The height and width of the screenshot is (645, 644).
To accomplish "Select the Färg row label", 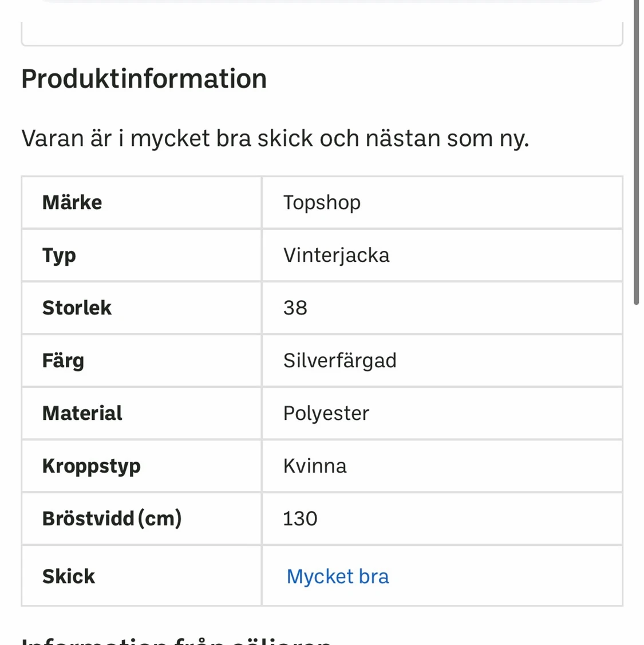I will 63,360.
